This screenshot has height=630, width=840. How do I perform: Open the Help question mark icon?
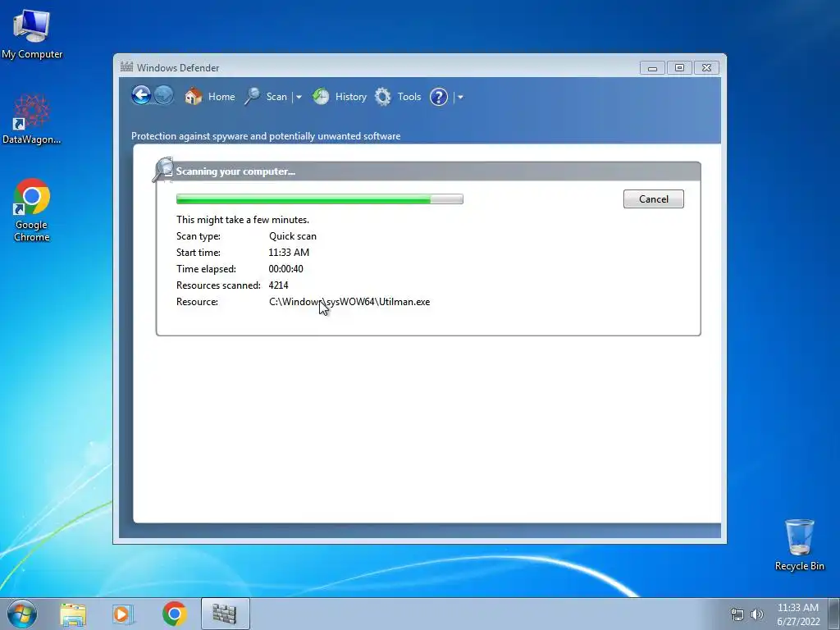[x=439, y=97]
